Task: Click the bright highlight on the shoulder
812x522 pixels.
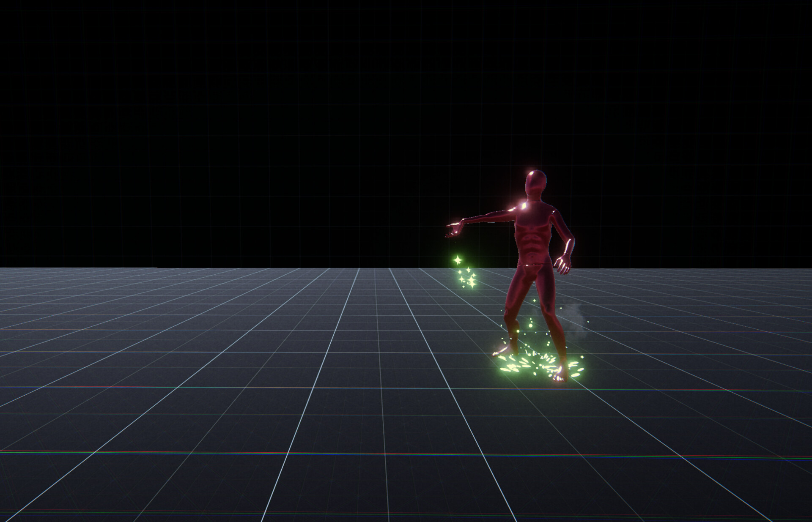Action: (x=524, y=207)
